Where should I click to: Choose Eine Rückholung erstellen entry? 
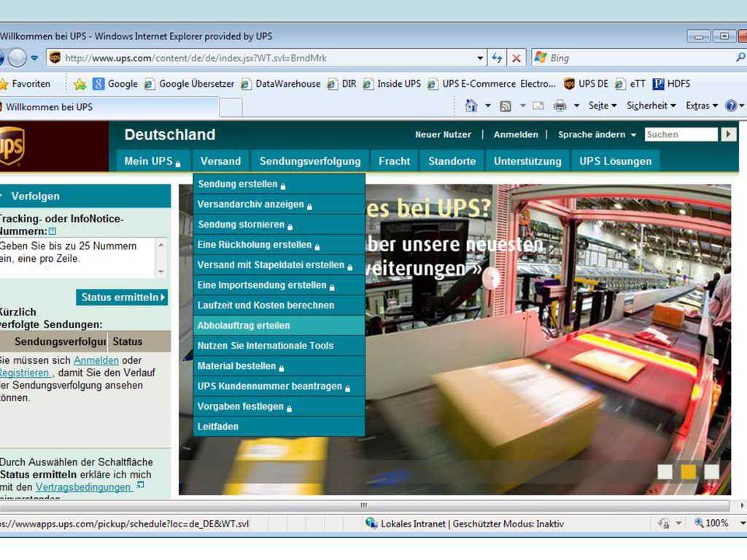pyautogui.click(x=279, y=245)
